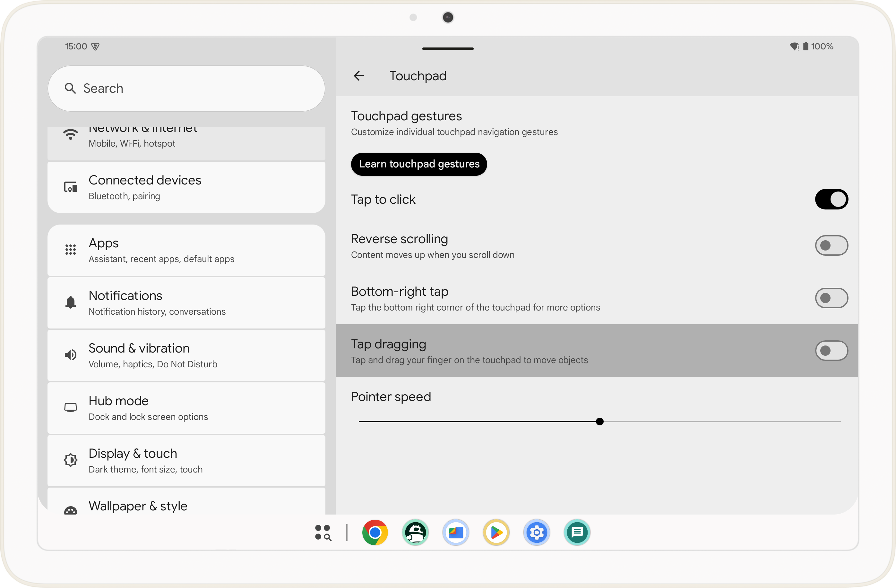Enable Reverse scrolling toggle

pyautogui.click(x=830, y=245)
